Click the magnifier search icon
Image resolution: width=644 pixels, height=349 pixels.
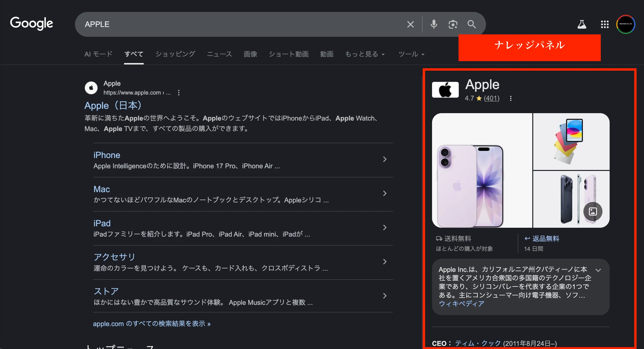pos(471,24)
